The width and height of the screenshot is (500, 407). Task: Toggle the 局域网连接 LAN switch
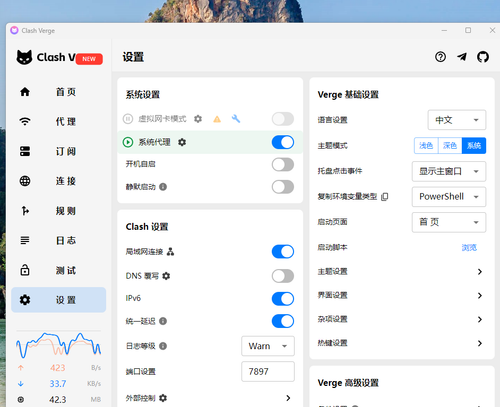283,252
